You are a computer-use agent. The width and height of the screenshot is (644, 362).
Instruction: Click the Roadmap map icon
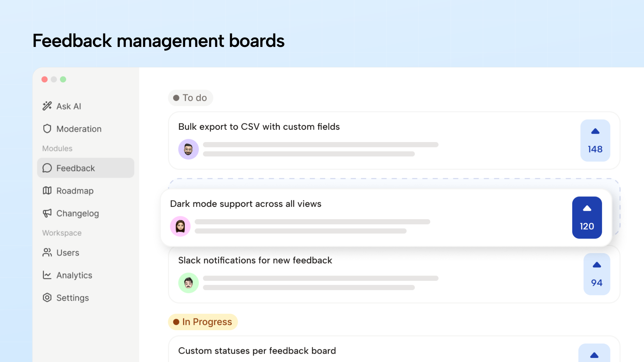point(47,191)
